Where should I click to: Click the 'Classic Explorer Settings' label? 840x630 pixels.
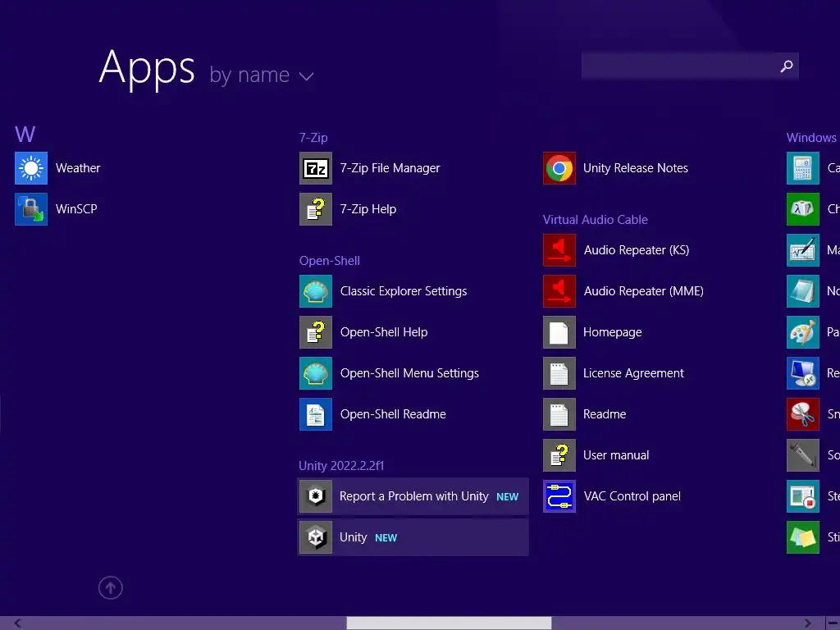(x=404, y=291)
